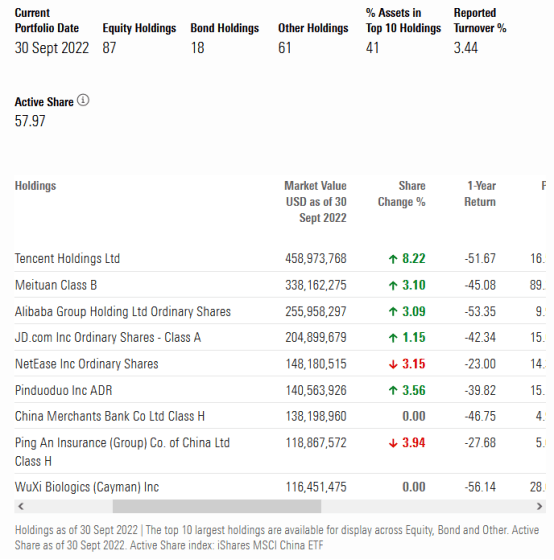This screenshot has width=554, height=560.
Task: Open Pinduoduo Inc ADR holding
Action: point(64,390)
